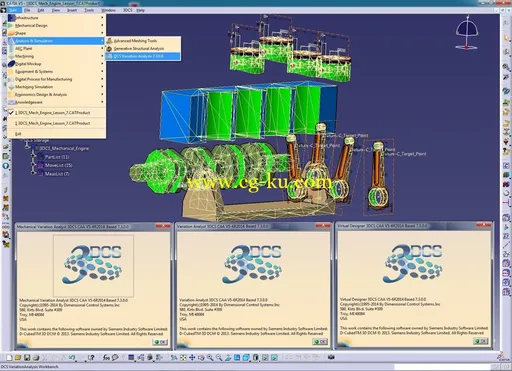
Task: Expand the Machining Simulation submenu
Action: 56,87
